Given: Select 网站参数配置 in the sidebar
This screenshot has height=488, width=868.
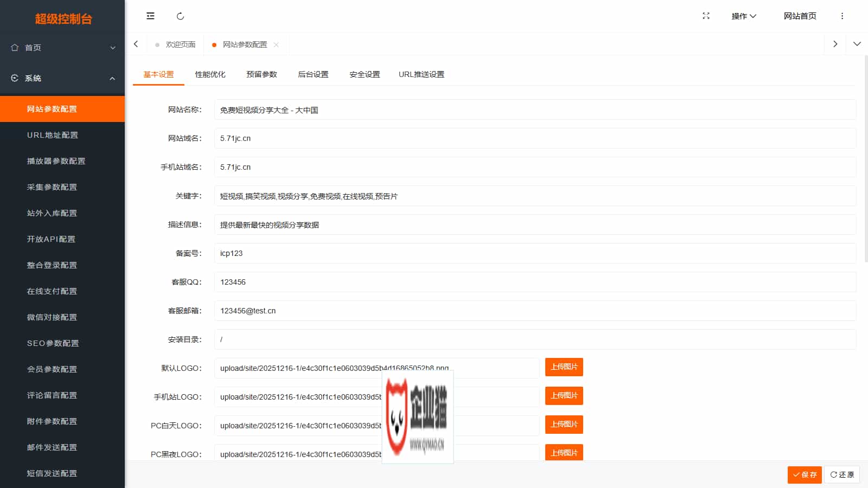Looking at the screenshot, I should 62,109.
